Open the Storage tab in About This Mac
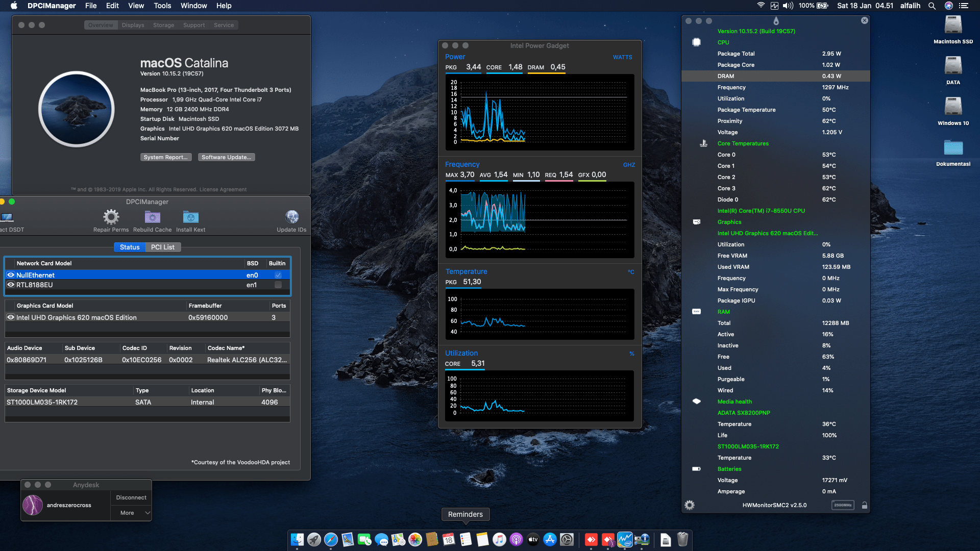 coord(163,25)
